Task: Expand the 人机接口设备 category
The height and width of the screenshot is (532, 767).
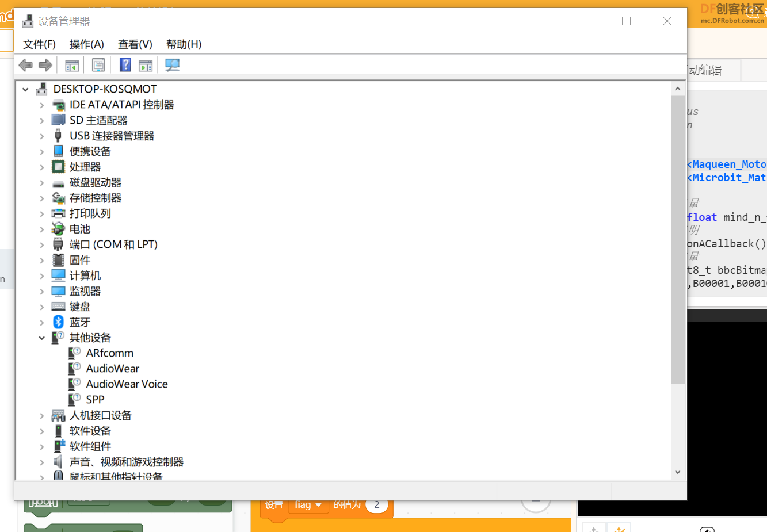Action: [x=41, y=415]
